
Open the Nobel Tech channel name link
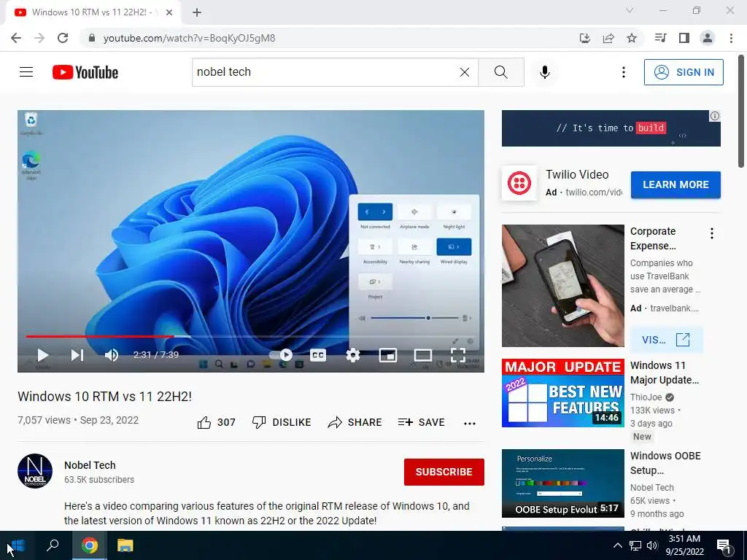coord(90,465)
